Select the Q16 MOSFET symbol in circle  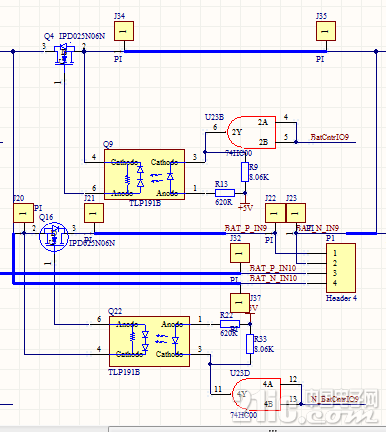click(x=54, y=236)
